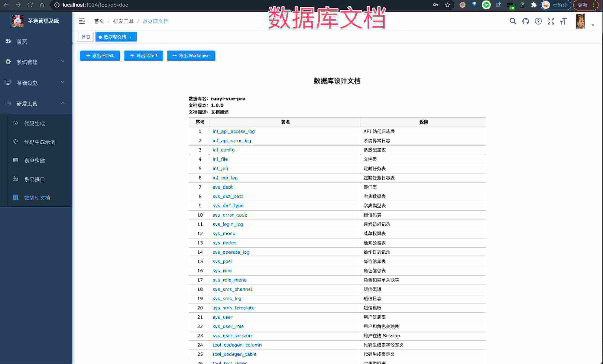Open the search icon in the top bar
The width and height of the screenshot is (603, 364).
[513, 21]
